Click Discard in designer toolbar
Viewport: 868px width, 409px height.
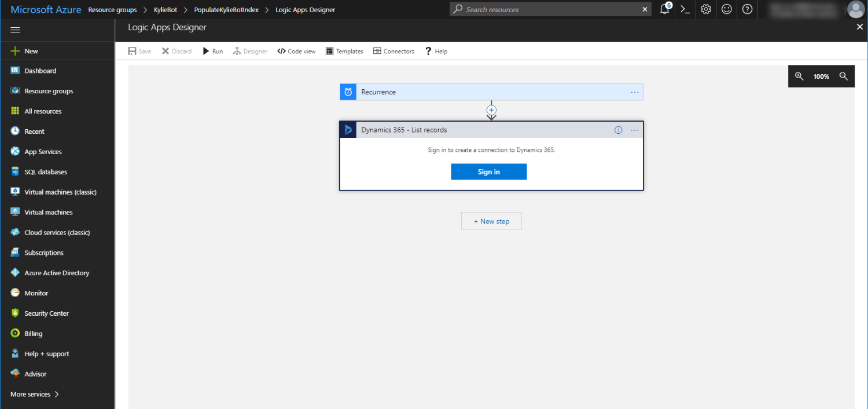[x=176, y=51]
